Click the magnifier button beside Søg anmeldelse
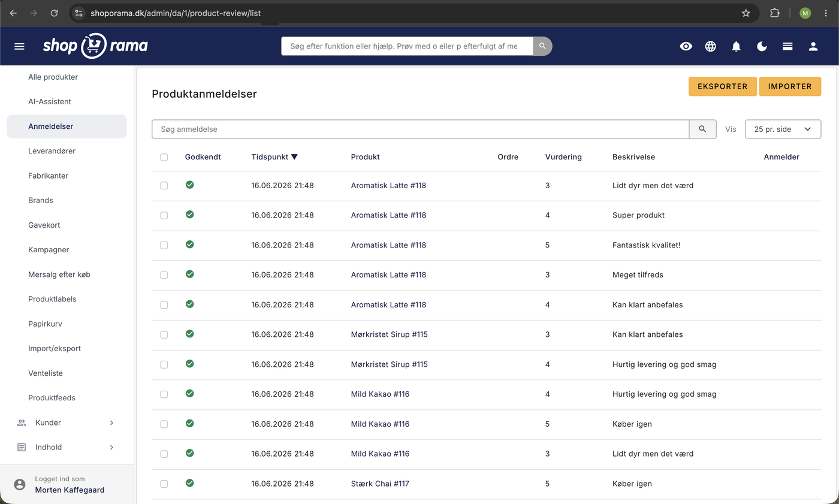Screen dimensions: 839x504 coord(703,129)
